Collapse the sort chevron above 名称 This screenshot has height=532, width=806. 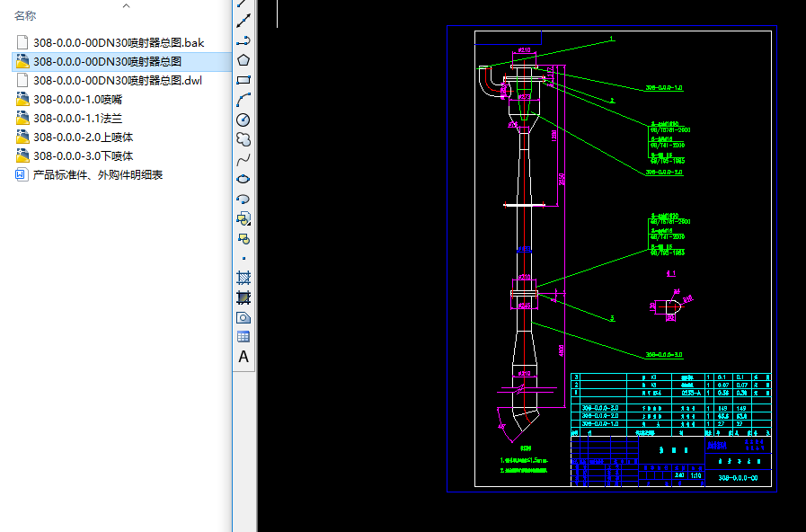(x=127, y=5)
